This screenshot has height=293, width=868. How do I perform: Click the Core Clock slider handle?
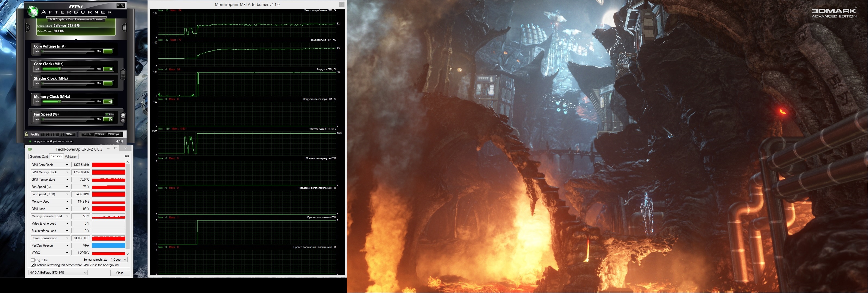(60, 69)
